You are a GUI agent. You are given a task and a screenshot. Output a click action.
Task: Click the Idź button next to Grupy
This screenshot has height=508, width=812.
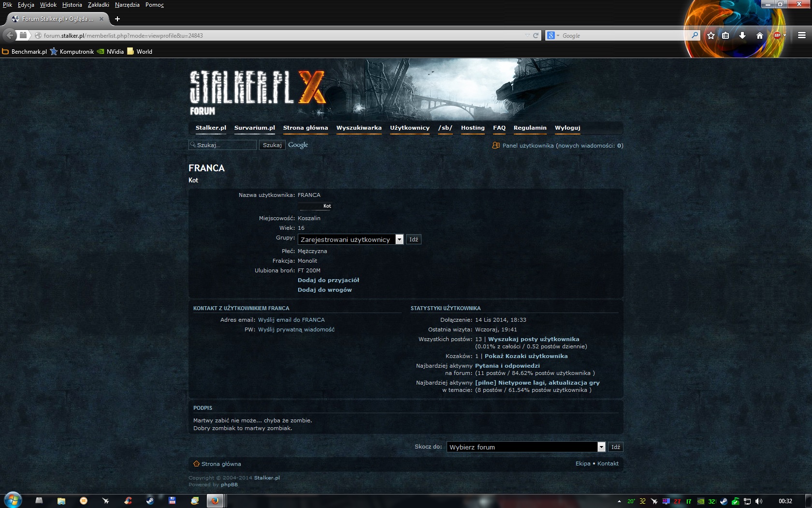pyautogui.click(x=414, y=239)
